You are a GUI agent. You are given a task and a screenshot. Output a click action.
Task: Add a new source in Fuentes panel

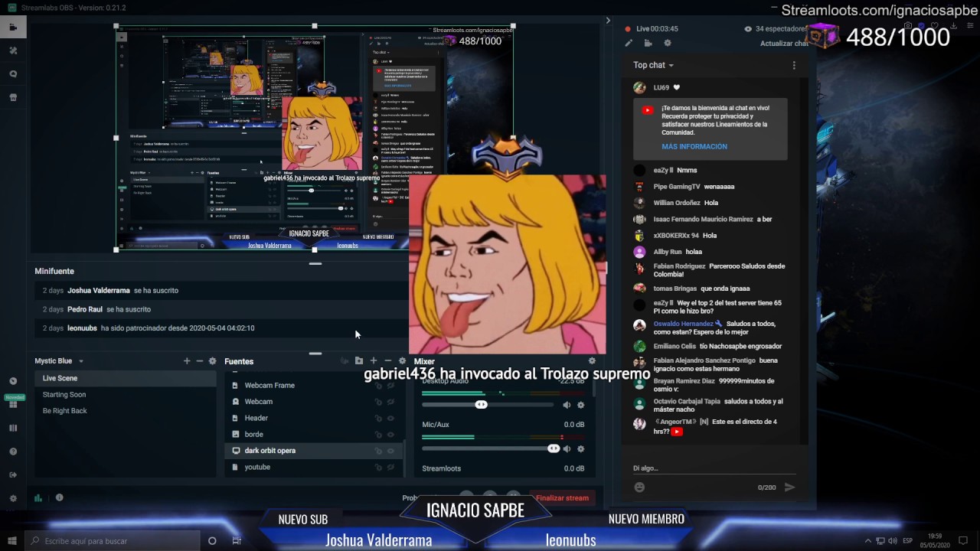click(x=373, y=361)
